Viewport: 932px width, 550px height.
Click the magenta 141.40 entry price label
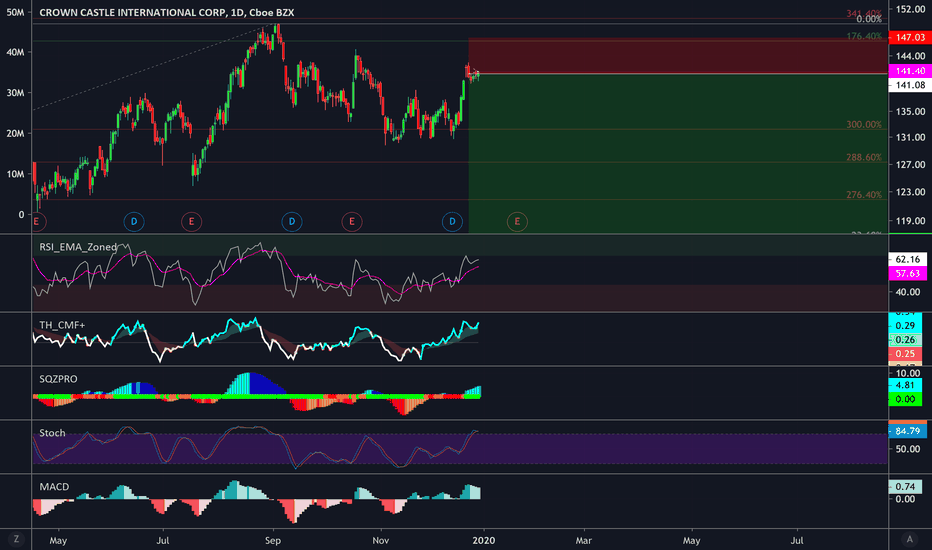tap(909, 71)
